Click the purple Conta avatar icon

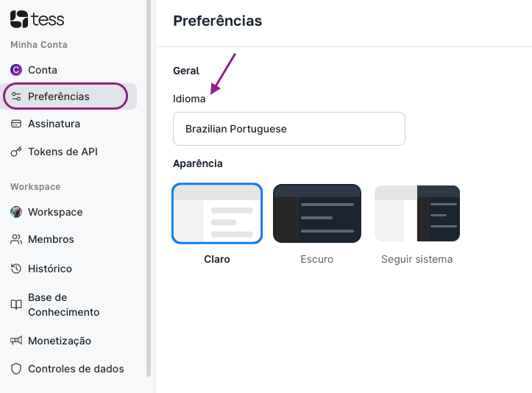click(16, 70)
